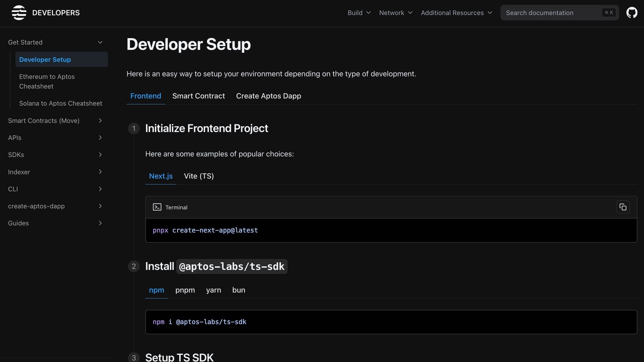Switch to the bun tab
Screen dimensions: 644x362
[238, 290]
